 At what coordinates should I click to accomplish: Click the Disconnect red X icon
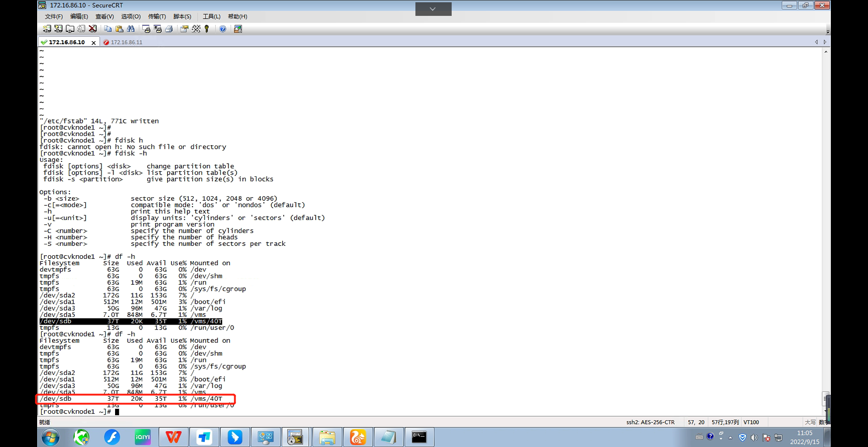(93, 29)
